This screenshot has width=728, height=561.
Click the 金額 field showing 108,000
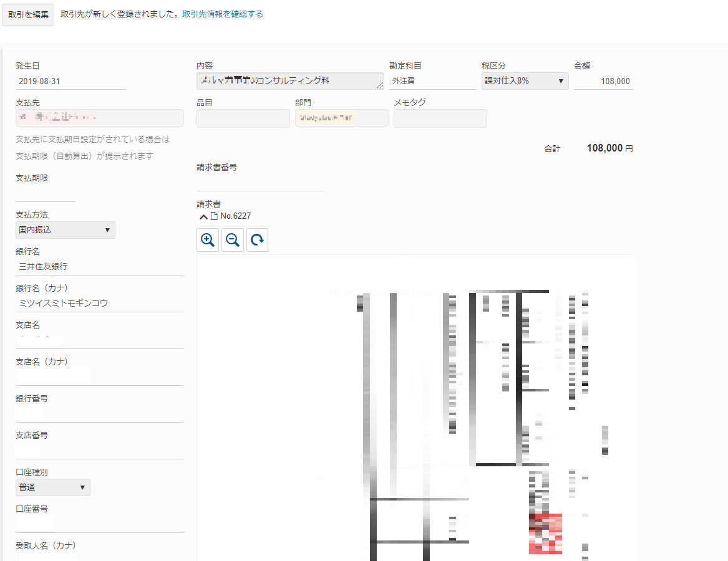click(603, 81)
